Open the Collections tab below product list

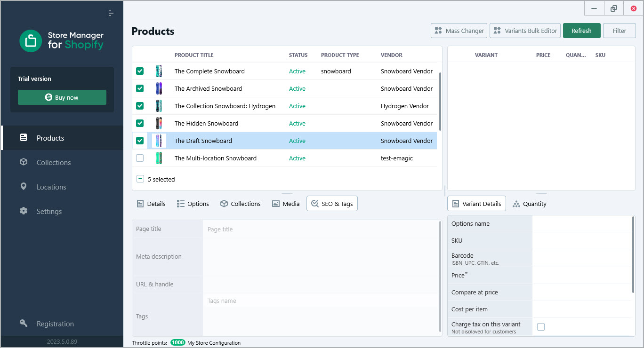(241, 204)
